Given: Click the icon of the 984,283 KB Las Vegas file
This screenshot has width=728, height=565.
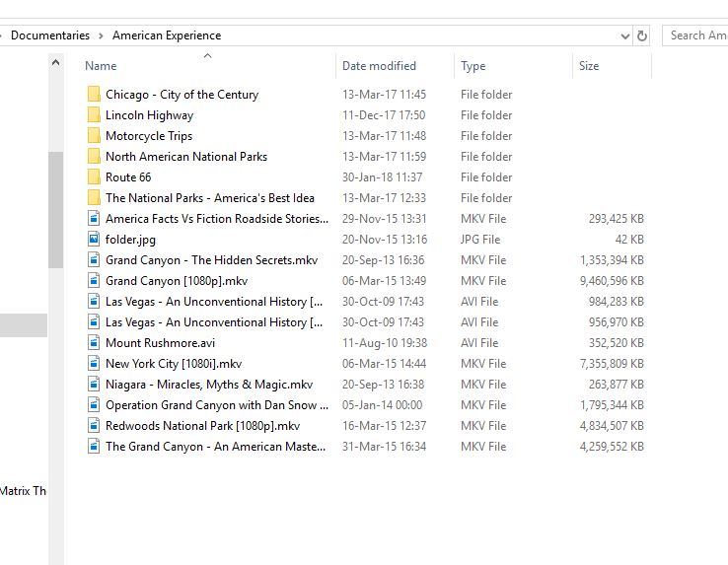Looking at the screenshot, I should click(94, 302).
